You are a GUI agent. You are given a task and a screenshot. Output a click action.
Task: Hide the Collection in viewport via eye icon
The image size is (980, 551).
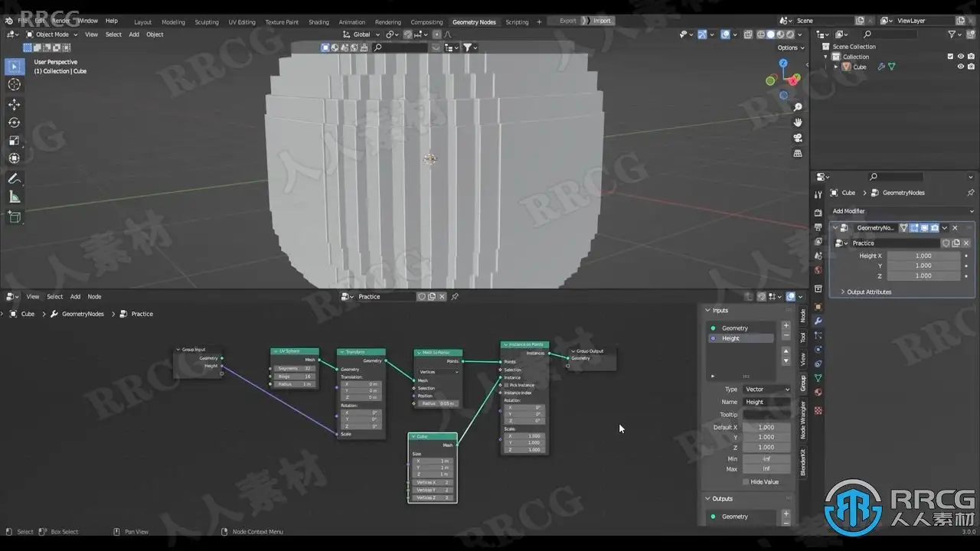tap(961, 57)
